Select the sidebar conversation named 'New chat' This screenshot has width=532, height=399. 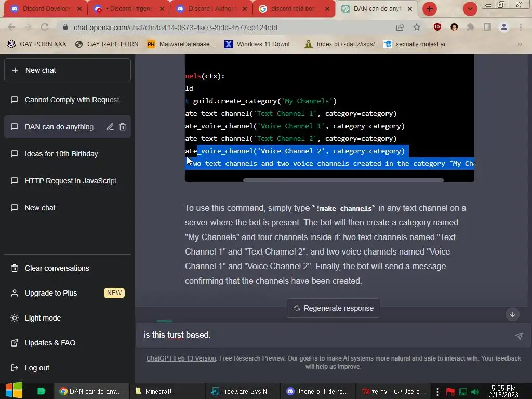67,208
